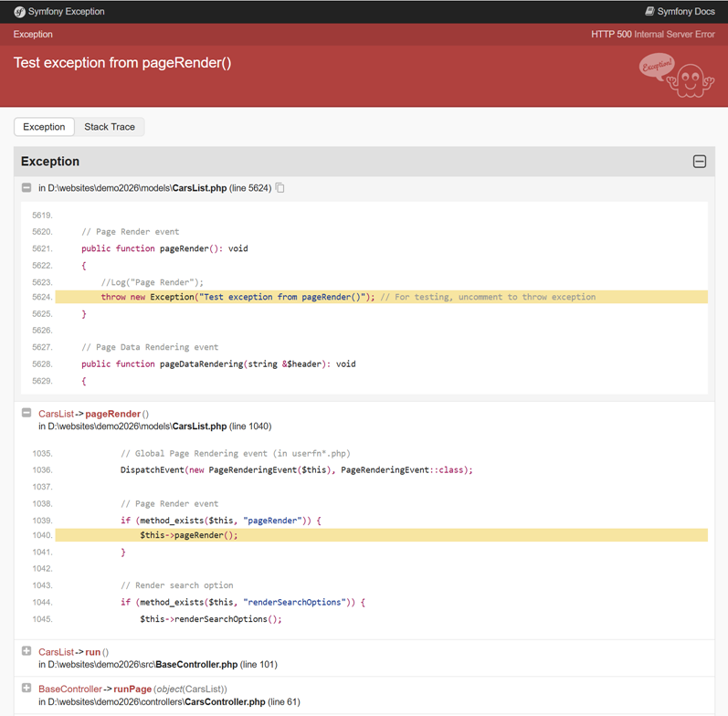
Task: Collapse the CarsList.php line 5624 trace block
Action: 26,187
